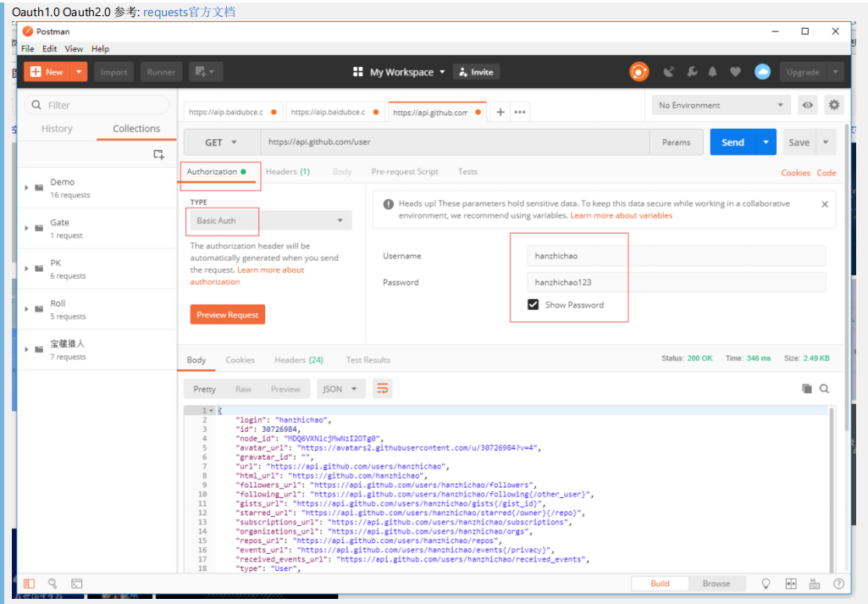Open the Runner button
The width and height of the screenshot is (868, 604).
tap(161, 72)
